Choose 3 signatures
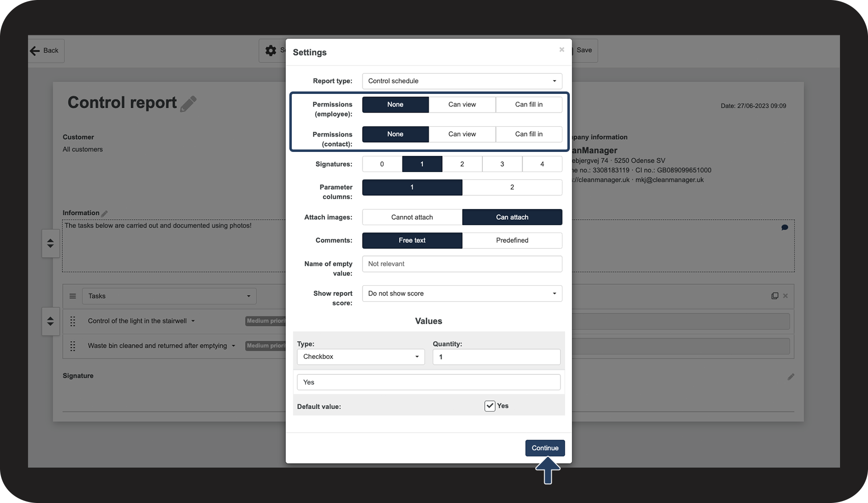The width and height of the screenshot is (868, 503). click(502, 164)
